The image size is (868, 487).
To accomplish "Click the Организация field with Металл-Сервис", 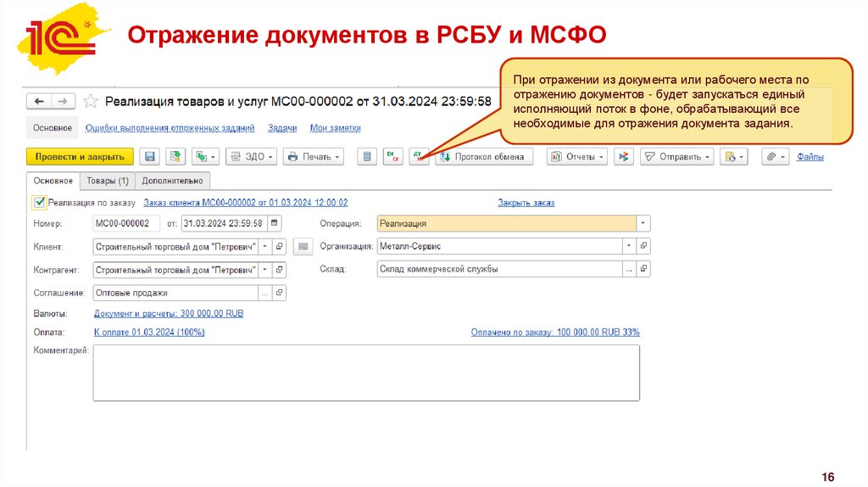I will (499, 246).
